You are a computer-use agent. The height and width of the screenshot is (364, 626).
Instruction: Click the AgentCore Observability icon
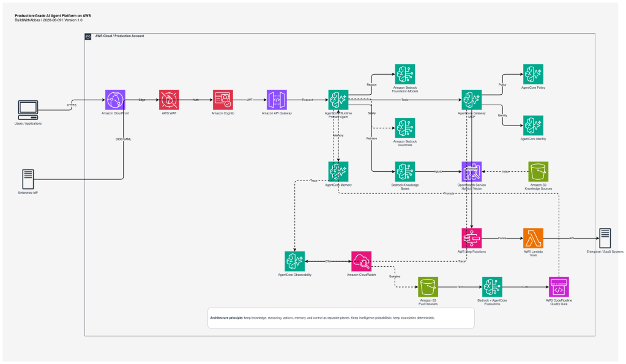(294, 261)
